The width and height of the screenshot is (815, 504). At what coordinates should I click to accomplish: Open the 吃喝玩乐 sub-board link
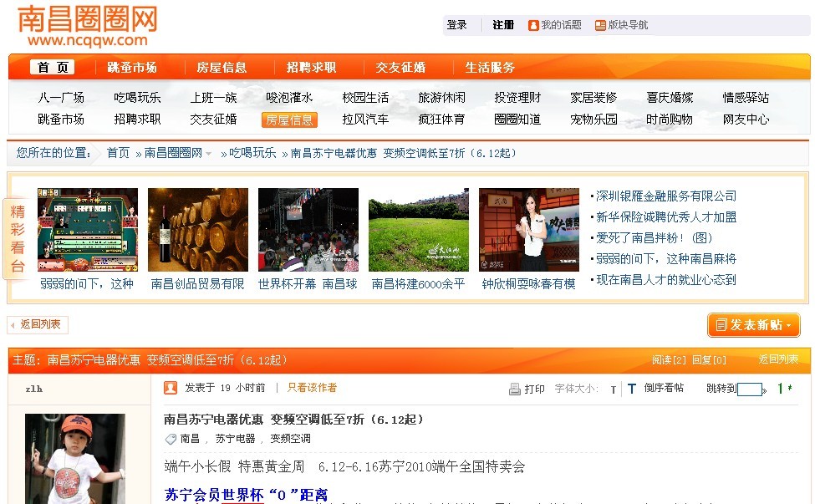click(x=137, y=98)
